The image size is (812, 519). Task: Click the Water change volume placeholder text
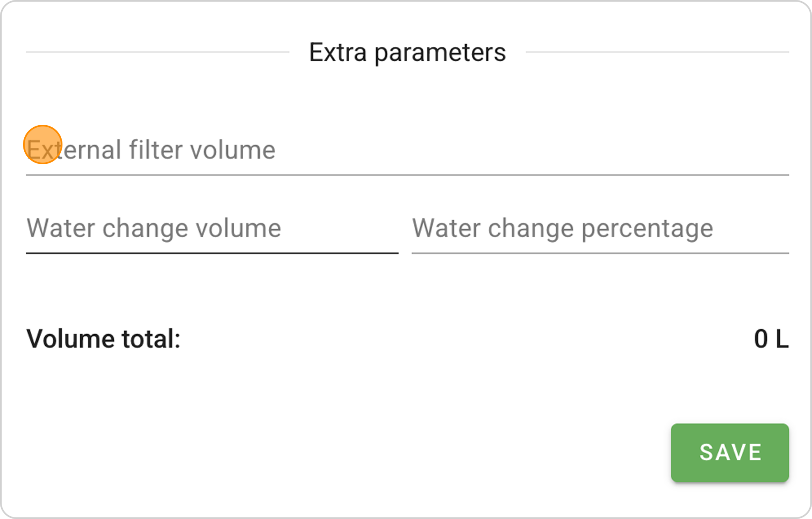(154, 228)
